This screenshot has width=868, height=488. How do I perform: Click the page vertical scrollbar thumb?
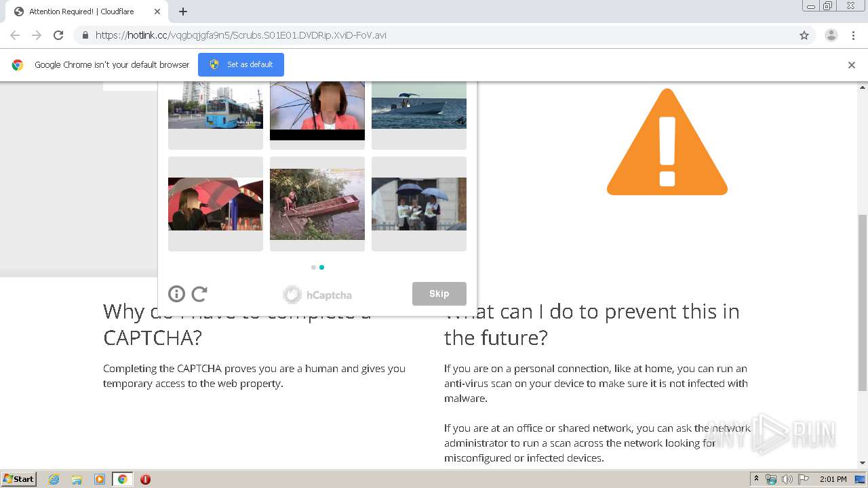(x=863, y=302)
